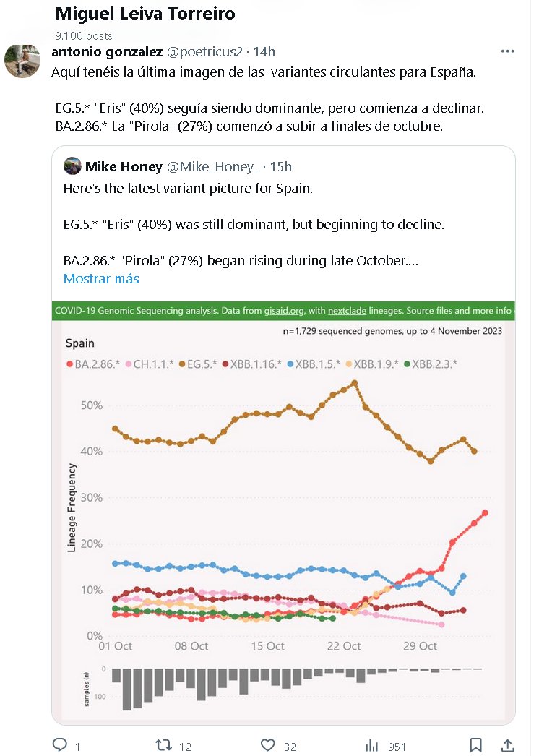This screenshot has width=539, height=756.
Task: Repost the tweet using retweet icon
Action: pyautogui.click(x=165, y=745)
